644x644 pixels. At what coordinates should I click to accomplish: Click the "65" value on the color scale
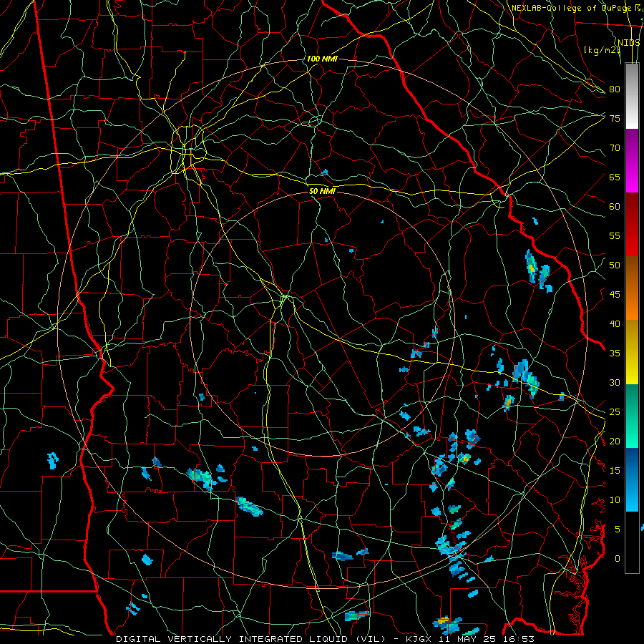[615, 177]
